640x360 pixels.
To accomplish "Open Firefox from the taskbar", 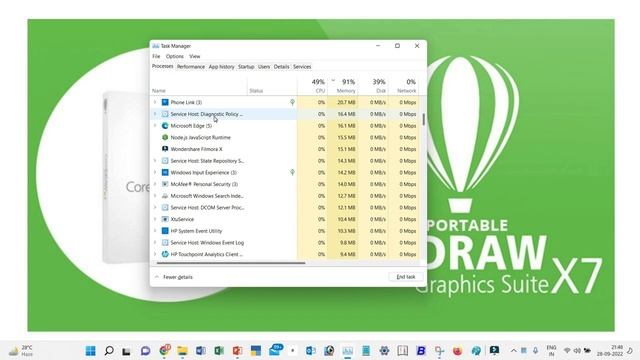I will click(x=458, y=351).
